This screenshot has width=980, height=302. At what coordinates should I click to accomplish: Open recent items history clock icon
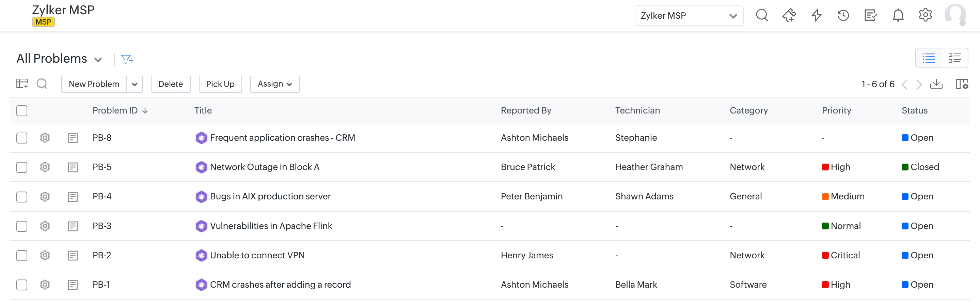coord(843,16)
